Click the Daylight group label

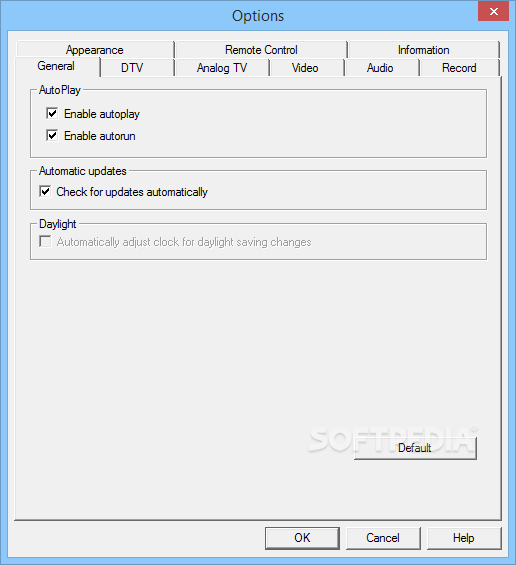point(58,224)
